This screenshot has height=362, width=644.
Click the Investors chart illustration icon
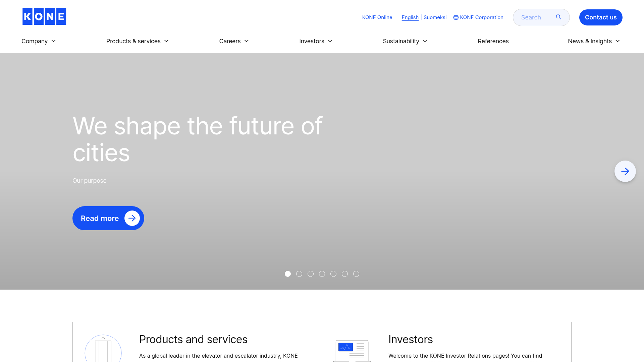pos(352,351)
